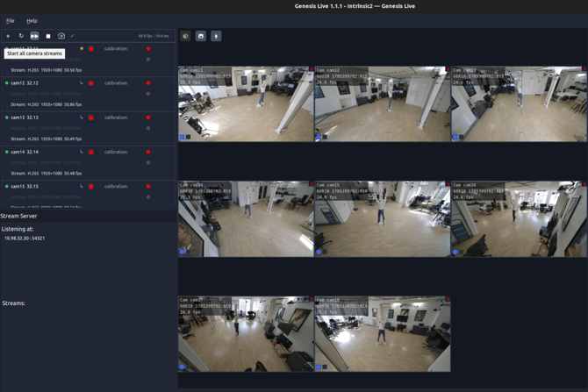The width and height of the screenshot is (588, 392).
Task: Toggle the blue circle on cam11 thumbnail
Action: [182, 137]
